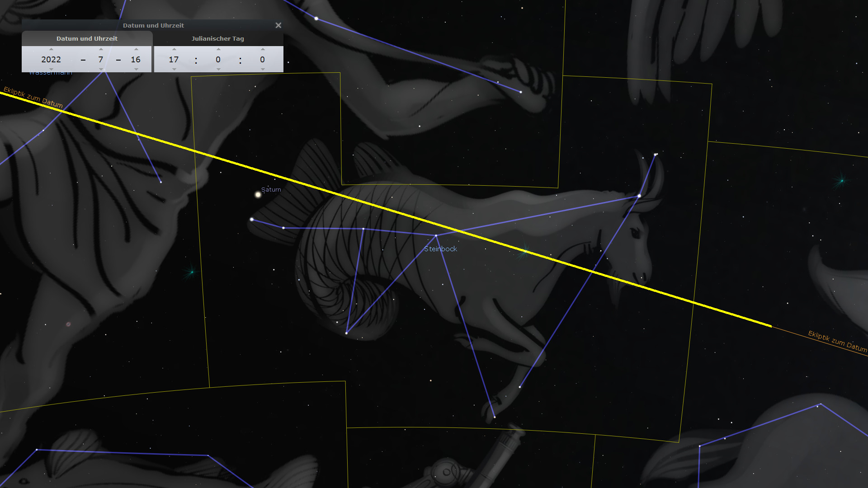Decrement the month value 7
Viewport: 868px width, 488px height.
tap(101, 69)
